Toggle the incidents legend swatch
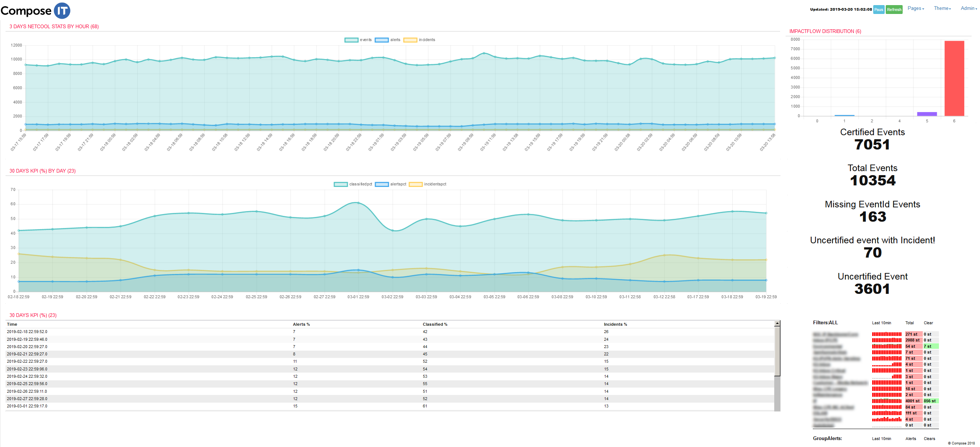The height and width of the screenshot is (447, 980). pos(410,40)
